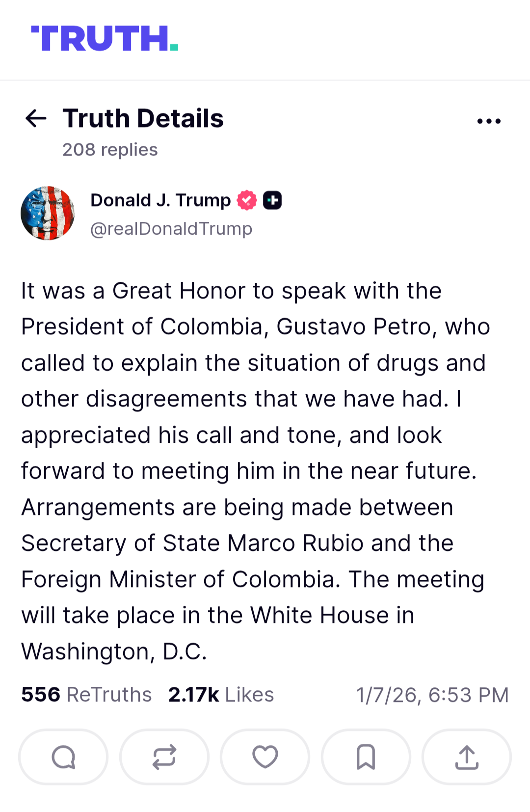Bookmark this Truth
The width and height of the screenshot is (530, 812).
click(366, 757)
